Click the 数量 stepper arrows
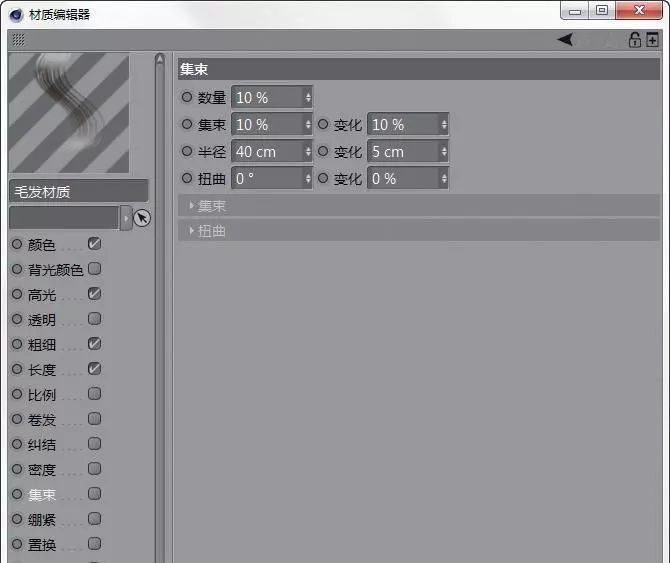 [x=308, y=98]
